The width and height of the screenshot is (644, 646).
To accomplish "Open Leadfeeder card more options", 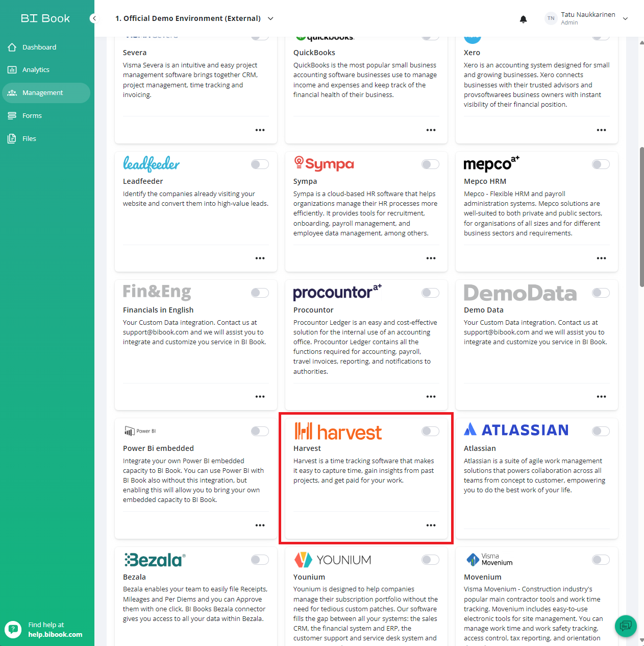I will tap(260, 258).
